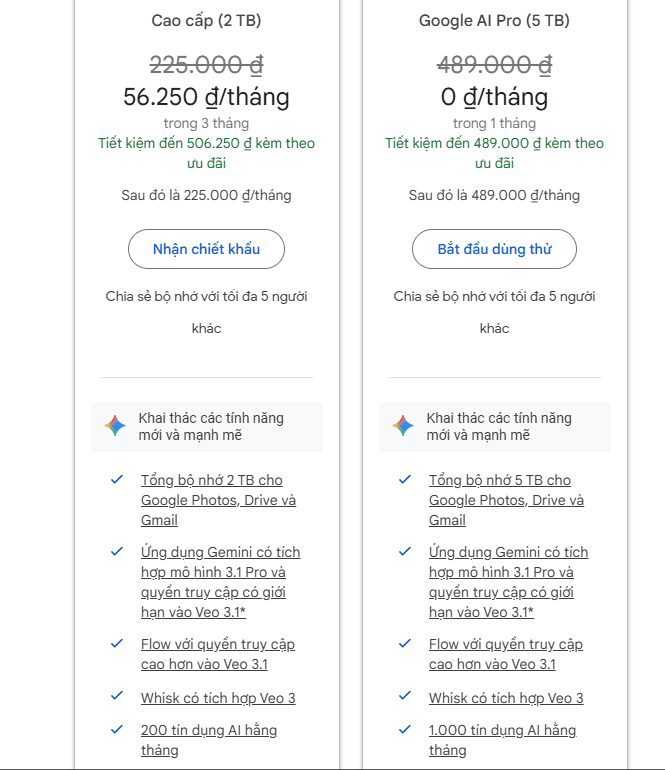Click the Tiết kiệm đến 489.000 ₫ text
The width and height of the screenshot is (665, 770).
pos(494,153)
